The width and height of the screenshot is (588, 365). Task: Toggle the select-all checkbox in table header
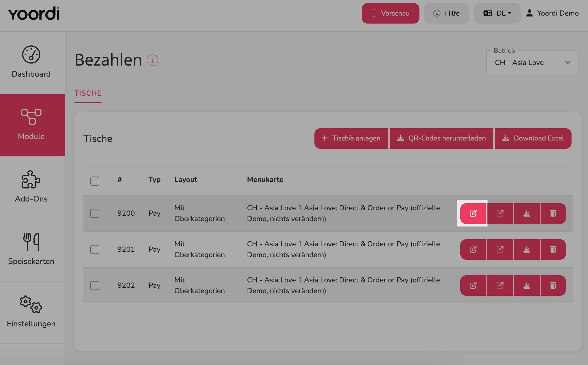(95, 181)
